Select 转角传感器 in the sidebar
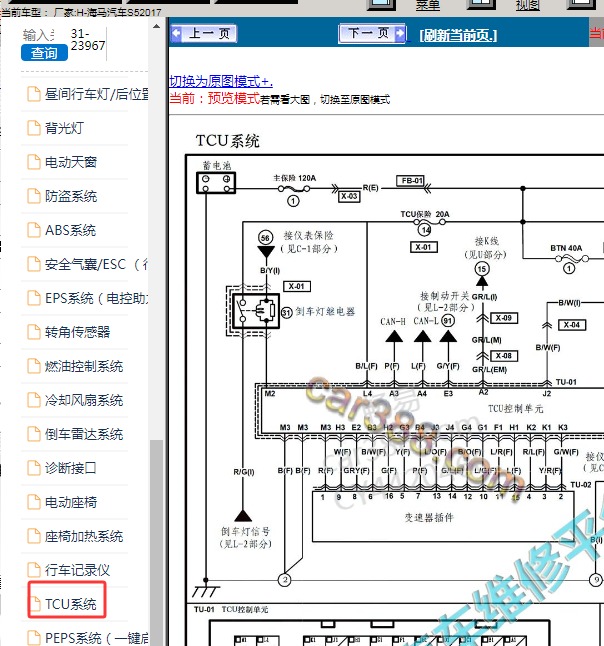Viewport: 604px width, 646px height. pyautogui.click(x=77, y=332)
